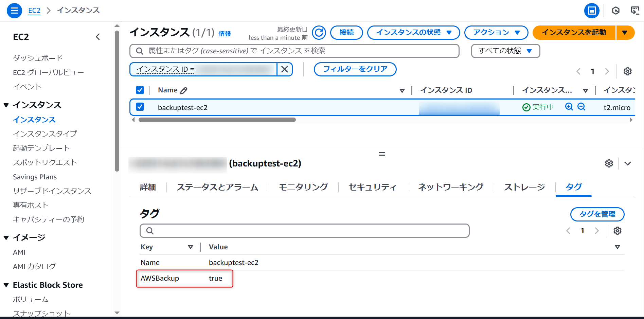Click the hexagon settings icon in header
This screenshot has width=644, height=319.
coord(616,11)
